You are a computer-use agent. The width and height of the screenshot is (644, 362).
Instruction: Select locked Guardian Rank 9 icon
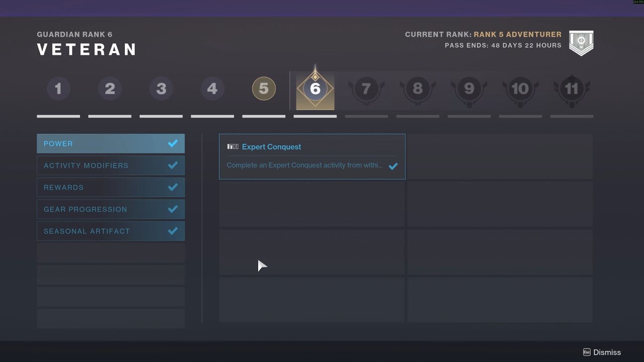click(x=469, y=90)
